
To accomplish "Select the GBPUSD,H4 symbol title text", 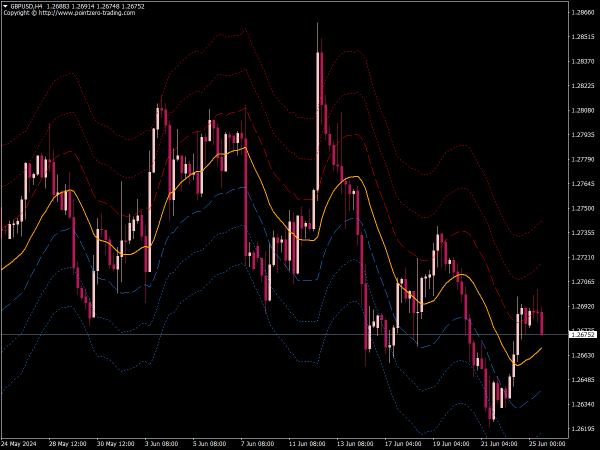I will pyautogui.click(x=26, y=6).
